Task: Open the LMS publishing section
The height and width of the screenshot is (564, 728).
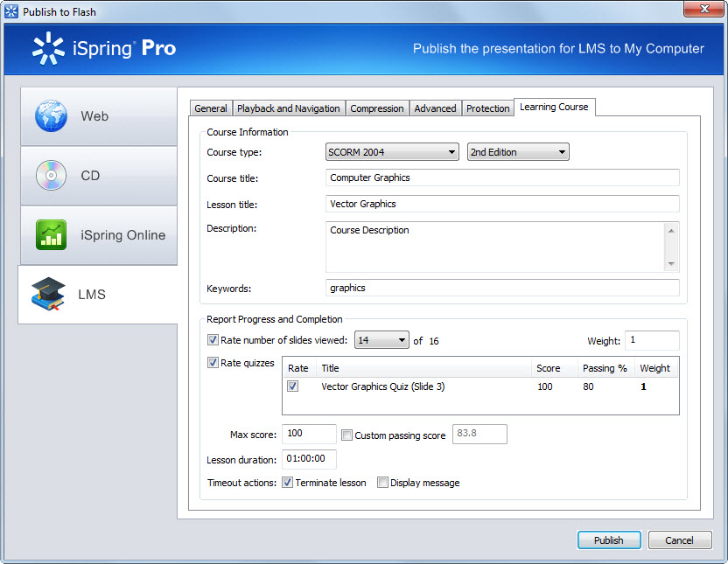Action: pos(98,295)
